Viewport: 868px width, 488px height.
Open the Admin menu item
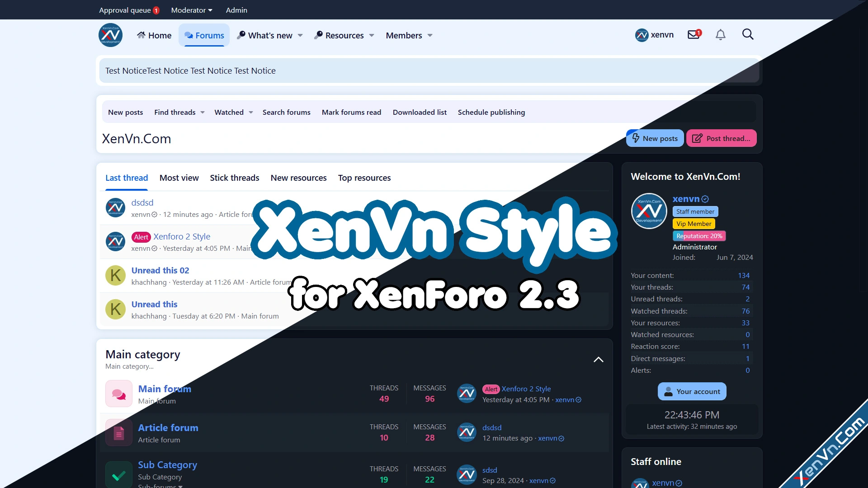pyautogui.click(x=236, y=10)
